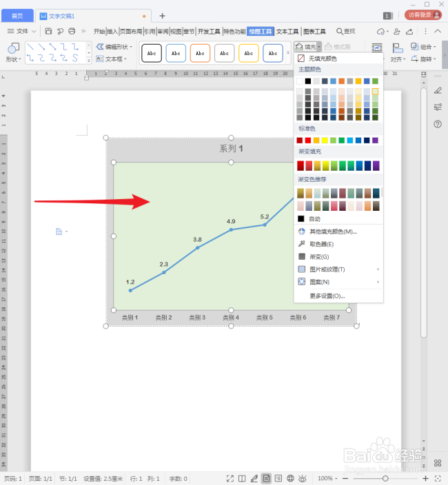Viewport: 448px width, 485px height.
Task: Pick standard purple color swatch
Action: point(375,141)
